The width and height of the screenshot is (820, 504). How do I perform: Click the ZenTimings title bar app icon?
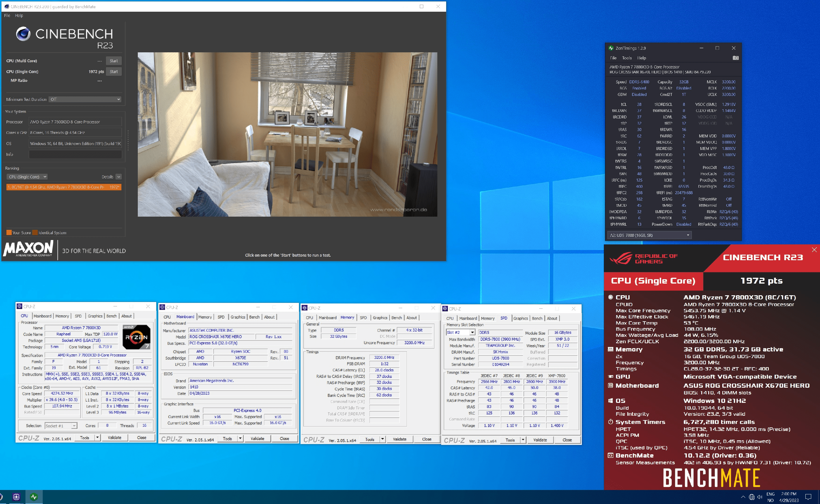pos(611,48)
